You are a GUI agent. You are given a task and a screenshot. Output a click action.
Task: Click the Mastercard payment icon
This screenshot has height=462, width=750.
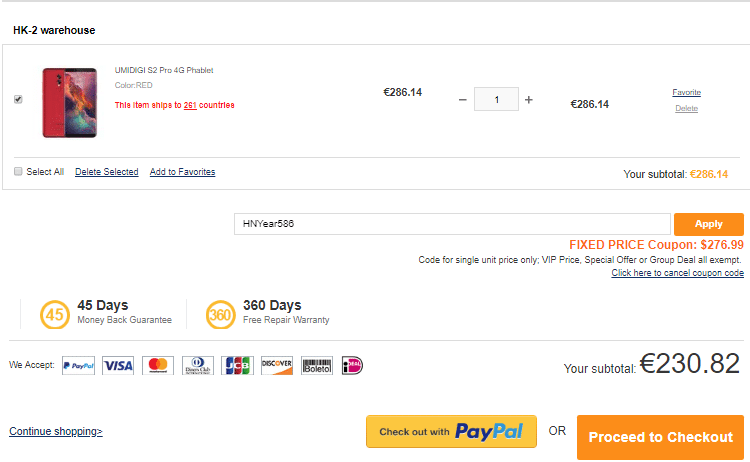coord(157,366)
